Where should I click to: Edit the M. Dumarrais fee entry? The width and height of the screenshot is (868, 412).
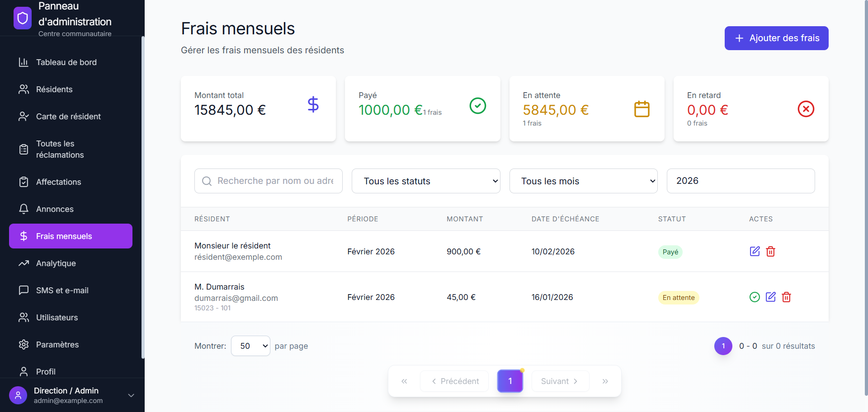[770, 297]
